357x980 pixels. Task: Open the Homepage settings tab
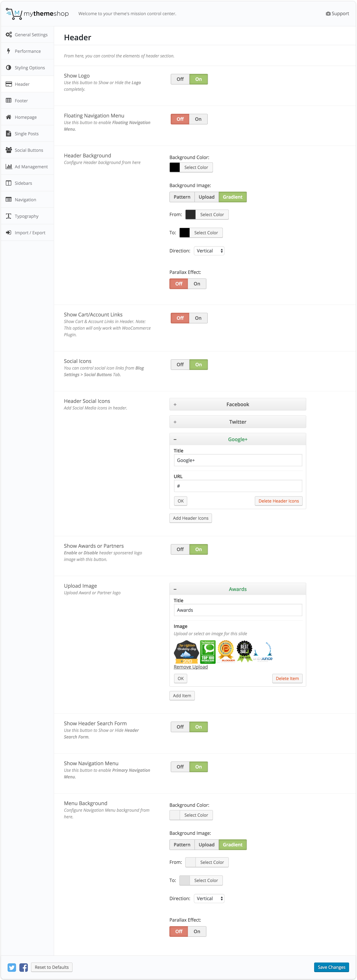tap(27, 117)
